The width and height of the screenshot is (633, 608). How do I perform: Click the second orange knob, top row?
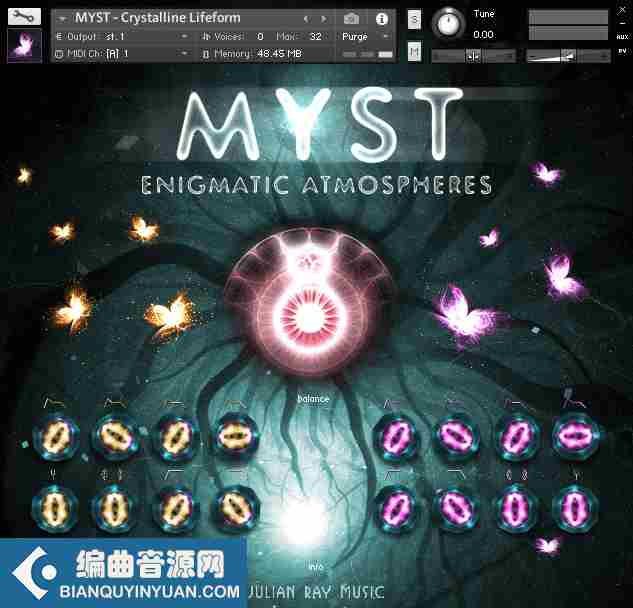tap(115, 436)
